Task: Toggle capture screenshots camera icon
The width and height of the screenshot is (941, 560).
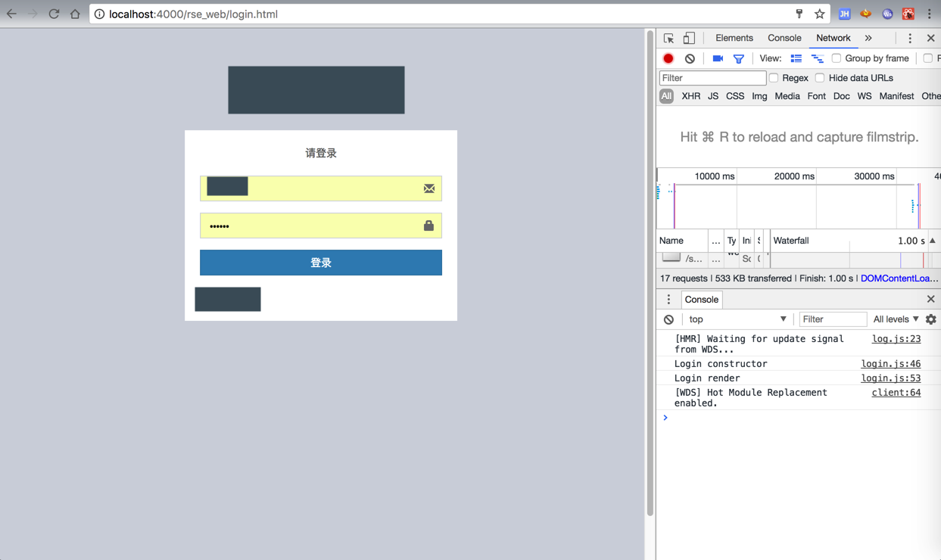Action: coord(718,58)
